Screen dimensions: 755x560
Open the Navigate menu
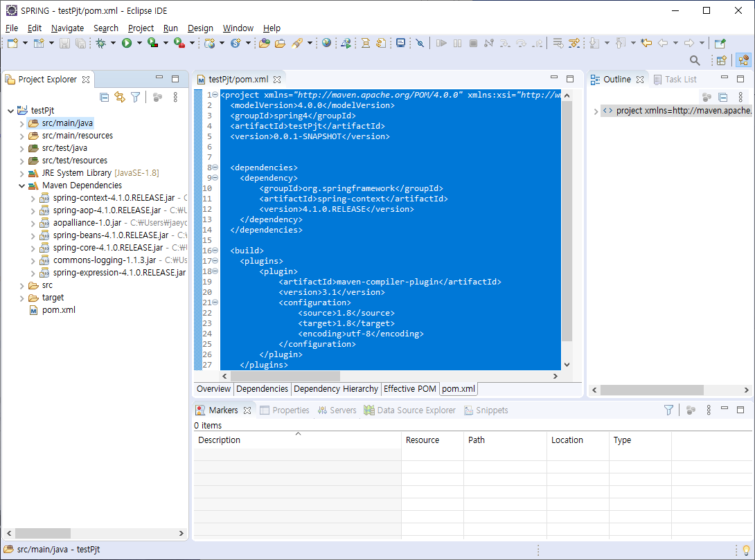pyautogui.click(x=67, y=28)
